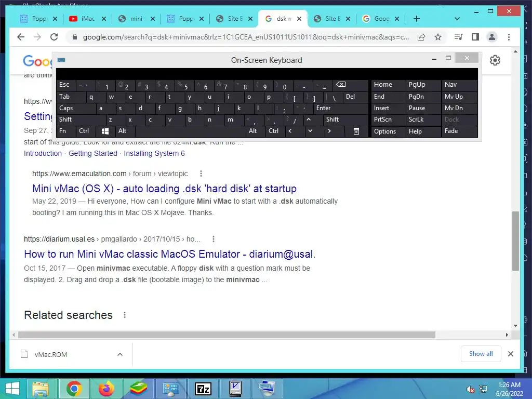The image size is (532, 399).
Task: Open a new Chrome tab
Action: [x=417, y=19]
